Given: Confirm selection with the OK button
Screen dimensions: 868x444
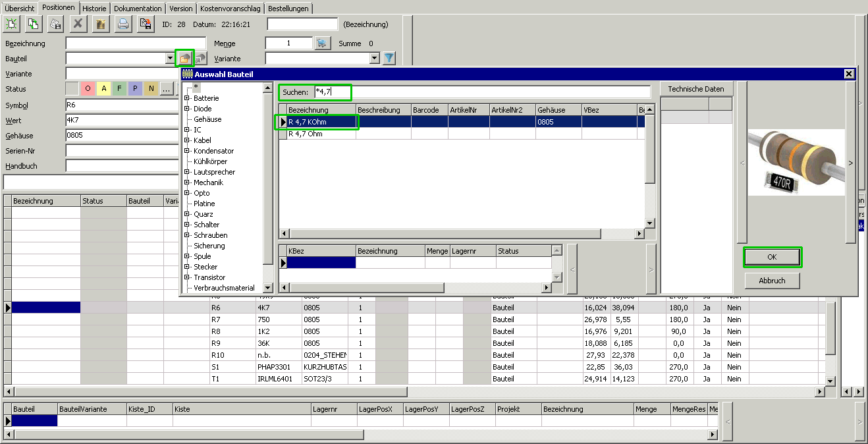Looking at the screenshot, I should pyautogui.click(x=772, y=258).
